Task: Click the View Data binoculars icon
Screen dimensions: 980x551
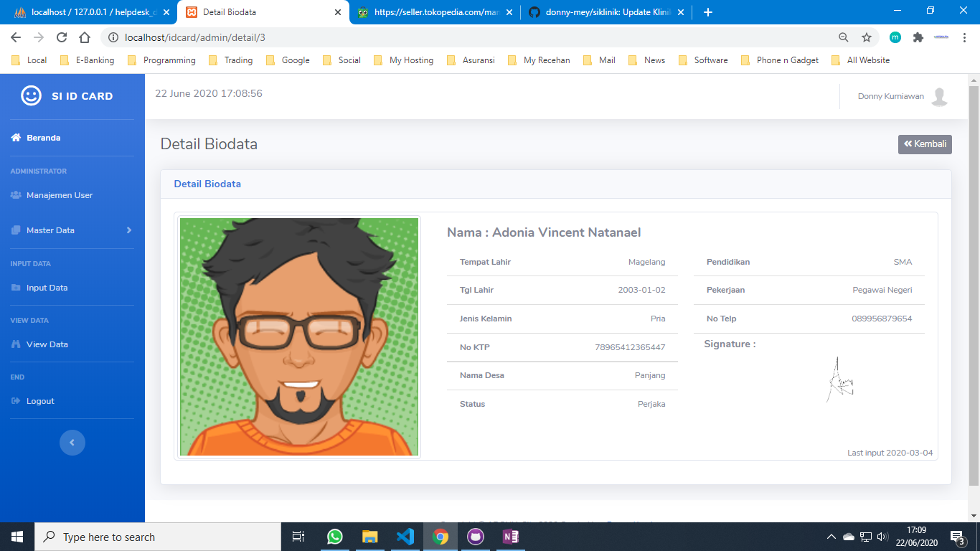Action: [16, 344]
